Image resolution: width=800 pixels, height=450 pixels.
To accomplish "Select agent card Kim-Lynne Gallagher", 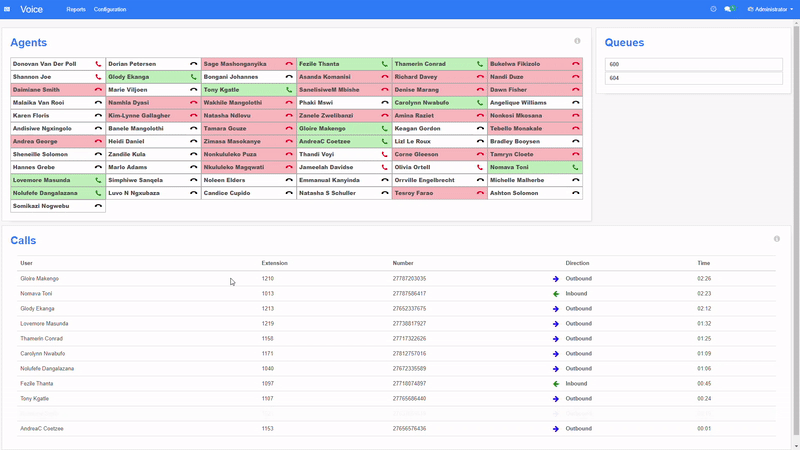I will (153, 116).
